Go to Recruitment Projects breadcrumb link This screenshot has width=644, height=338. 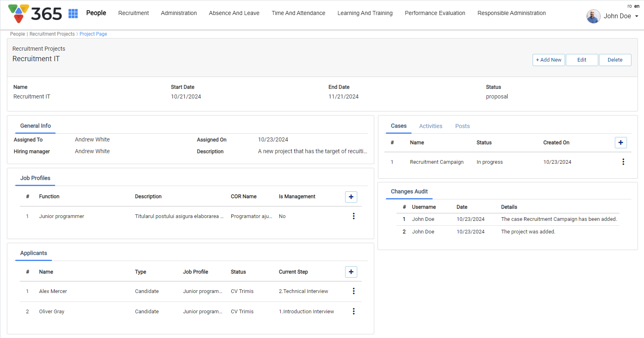[52, 34]
